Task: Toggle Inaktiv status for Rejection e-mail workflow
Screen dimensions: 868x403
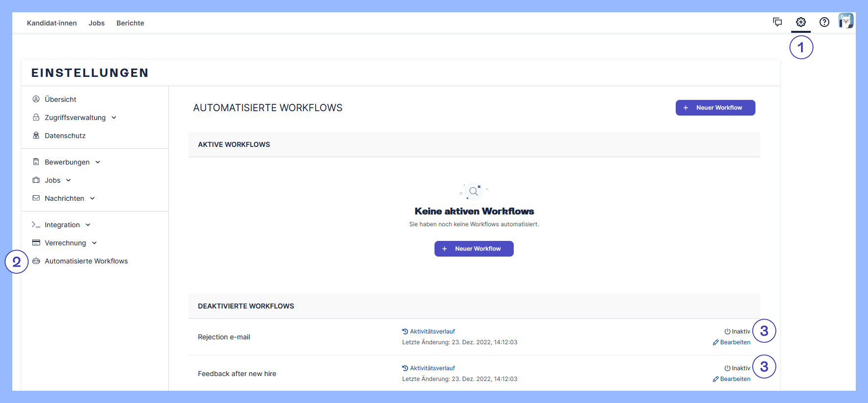Action: 737,332
